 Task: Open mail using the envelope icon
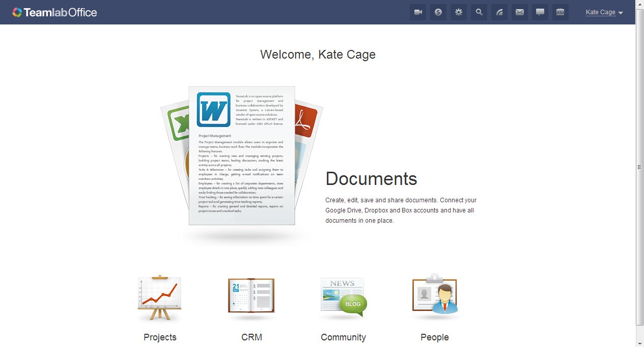point(520,12)
